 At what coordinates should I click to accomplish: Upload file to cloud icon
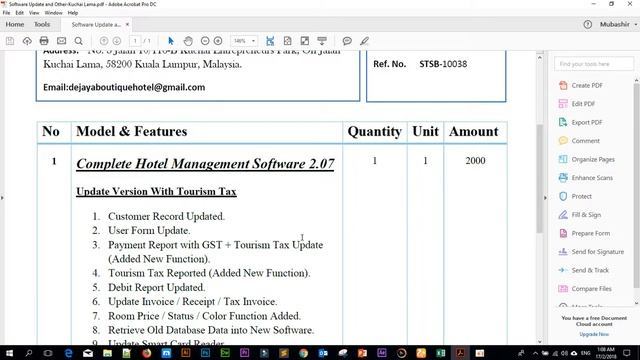[27, 41]
